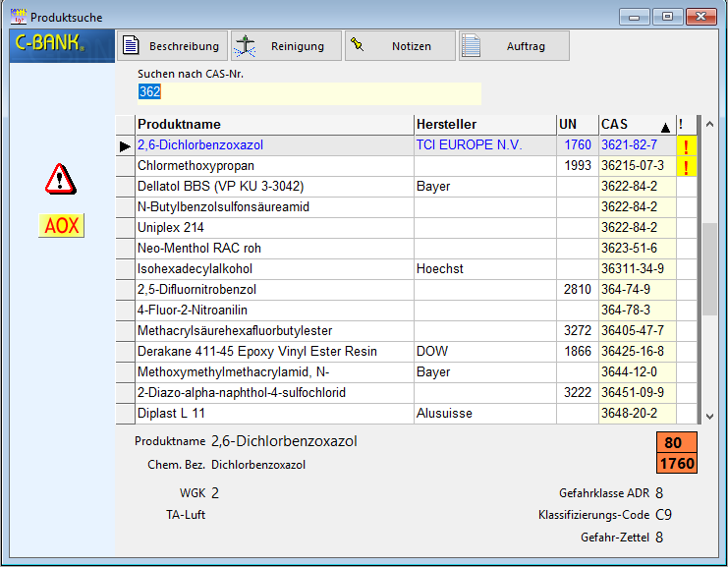Image resolution: width=728 pixels, height=567 pixels.
Task: Click the CAS-Nr. search input field
Action: pyautogui.click(x=308, y=92)
